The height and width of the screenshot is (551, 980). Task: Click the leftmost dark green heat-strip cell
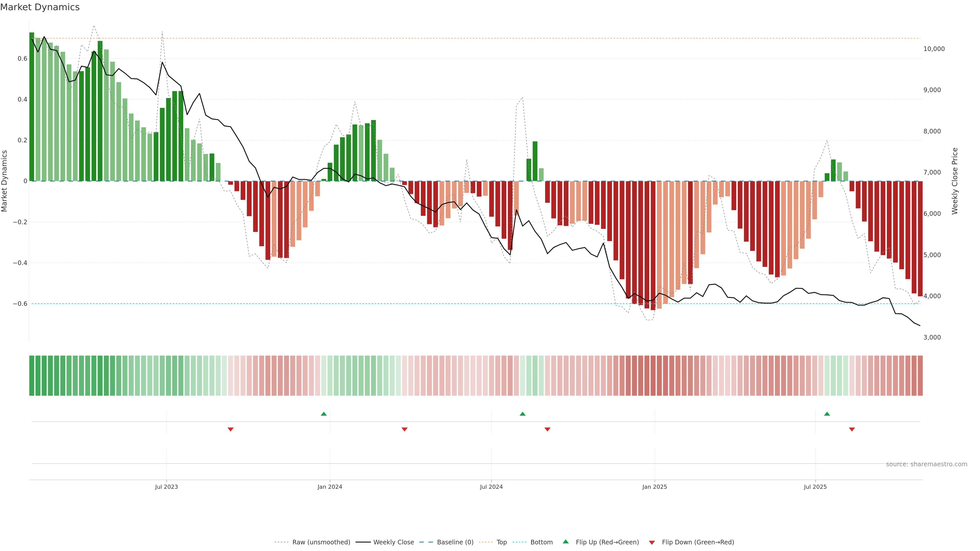point(32,375)
